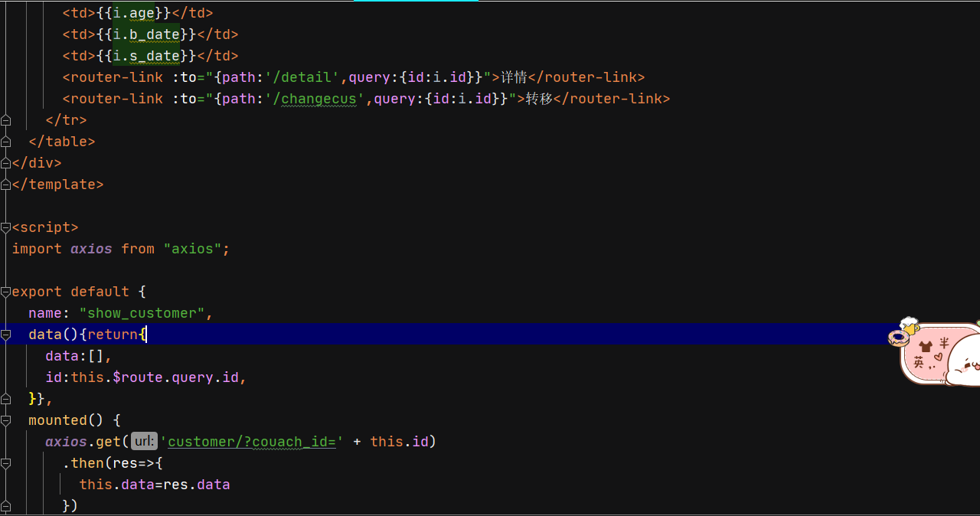The image size is (980, 516).
Task: Fold the script tag block in gutter
Action: (x=5, y=227)
